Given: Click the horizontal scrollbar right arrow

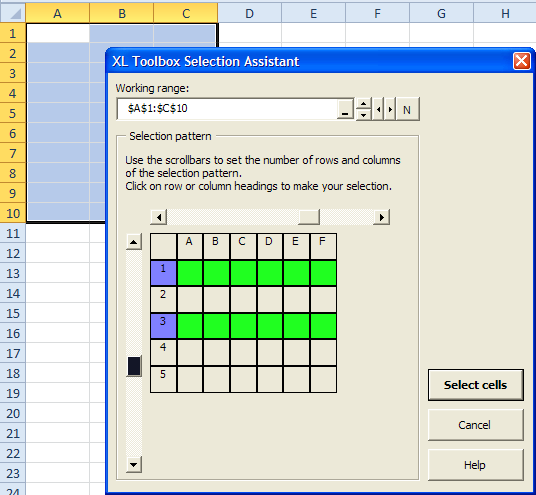Looking at the screenshot, I should tap(381, 217).
